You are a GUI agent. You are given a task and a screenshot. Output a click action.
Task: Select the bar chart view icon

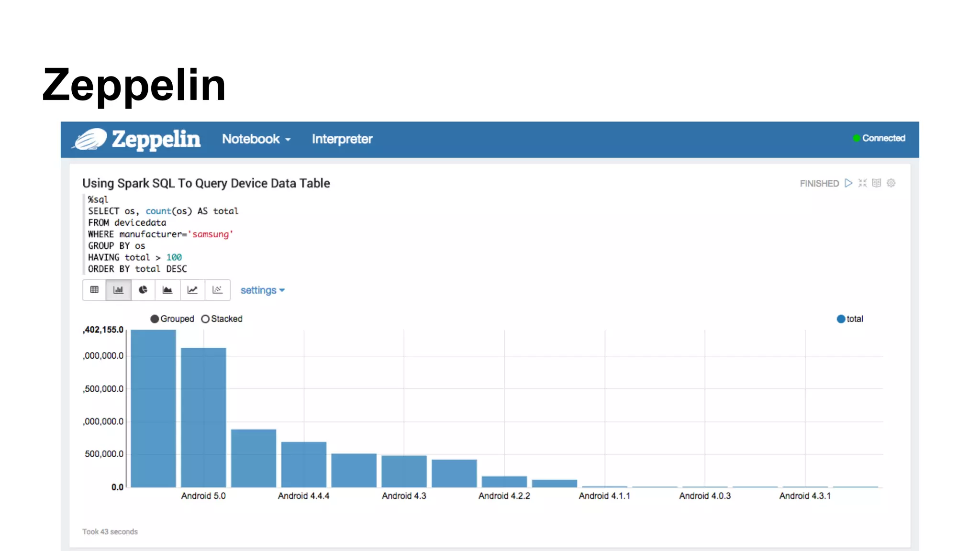click(x=118, y=290)
